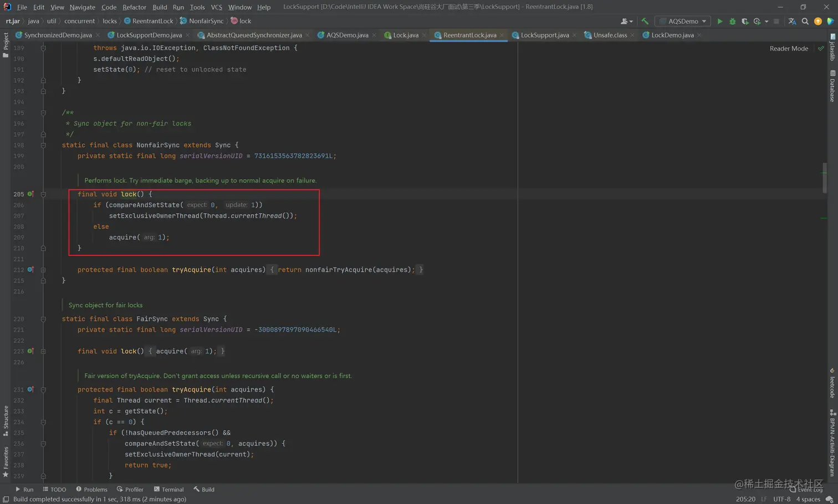Open the Profiler tool window
The height and width of the screenshot is (504, 838).
[130, 490]
